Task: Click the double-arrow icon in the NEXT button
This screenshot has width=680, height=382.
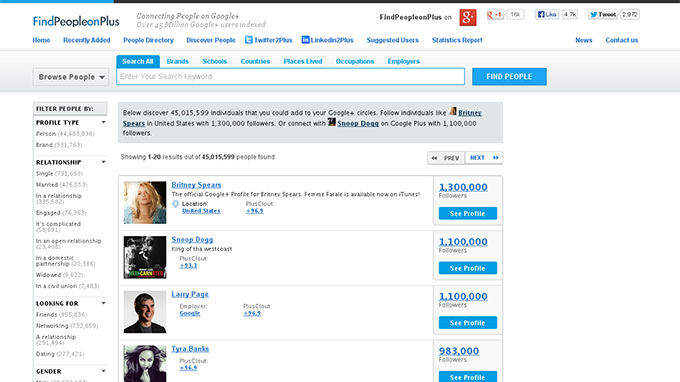Action: coord(496,158)
